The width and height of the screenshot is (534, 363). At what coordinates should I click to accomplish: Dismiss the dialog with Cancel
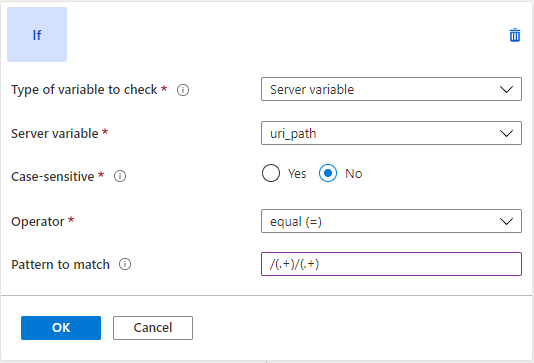pos(153,328)
